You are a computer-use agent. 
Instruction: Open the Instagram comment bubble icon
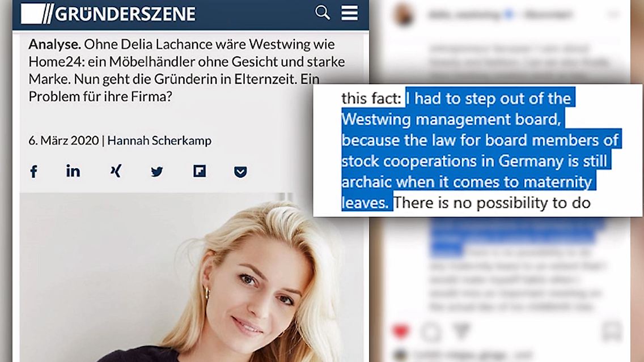pyautogui.click(x=431, y=331)
